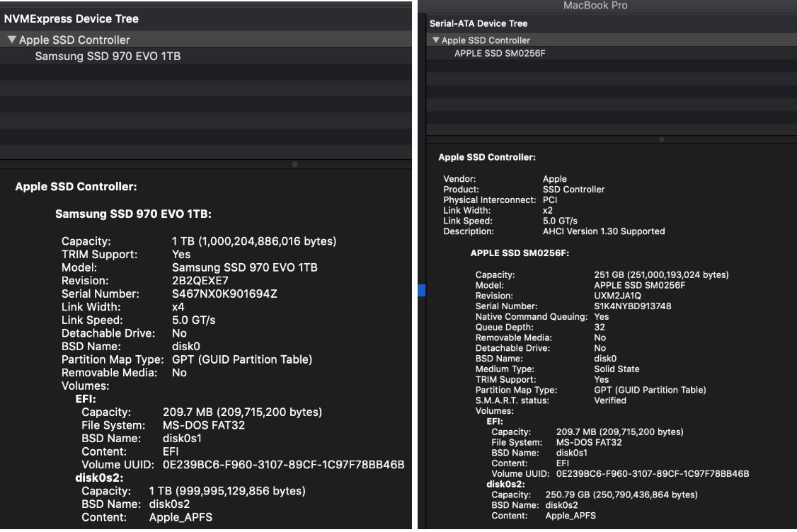Click disk0s2 volume heading in Serial-ATA panel

tap(505, 484)
